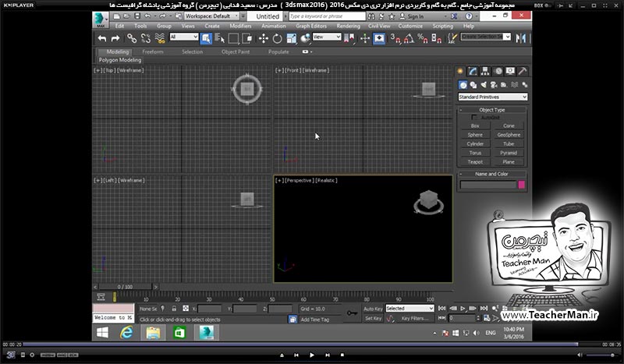This screenshot has width=624, height=364.
Task: Toggle the 3D Snaps button
Action: tap(395, 38)
